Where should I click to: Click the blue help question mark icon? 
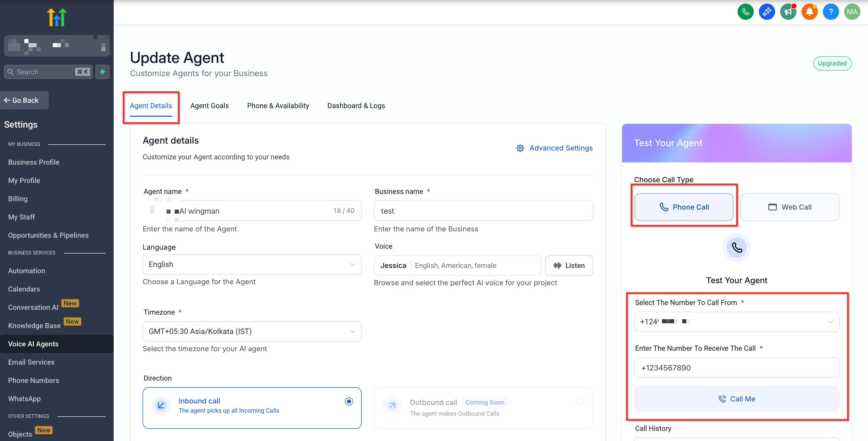831,12
